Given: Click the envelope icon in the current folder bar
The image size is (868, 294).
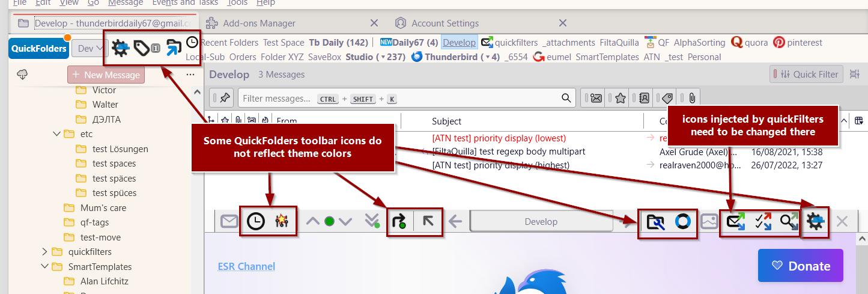Looking at the screenshot, I should pos(229,222).
